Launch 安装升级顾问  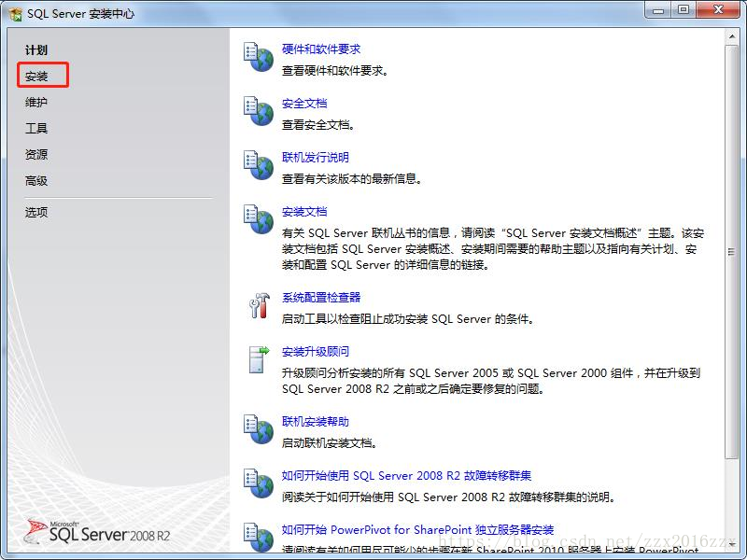[316, 352]
